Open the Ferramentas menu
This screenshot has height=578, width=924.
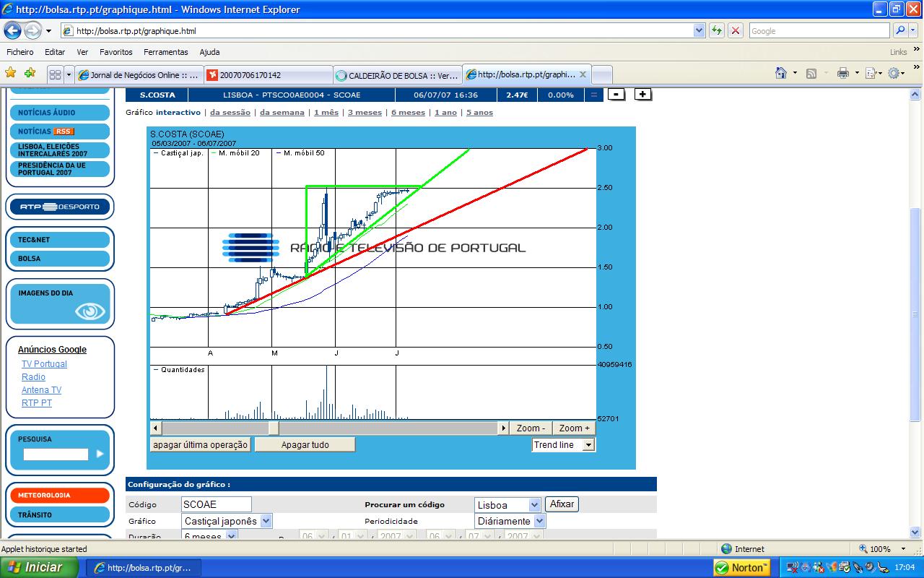coord(165,52)
